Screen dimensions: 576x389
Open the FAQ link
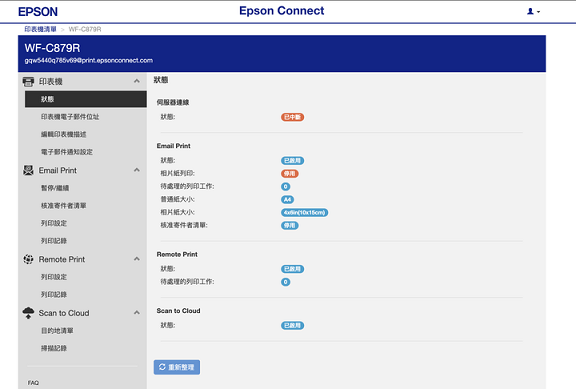coord(33,383)
